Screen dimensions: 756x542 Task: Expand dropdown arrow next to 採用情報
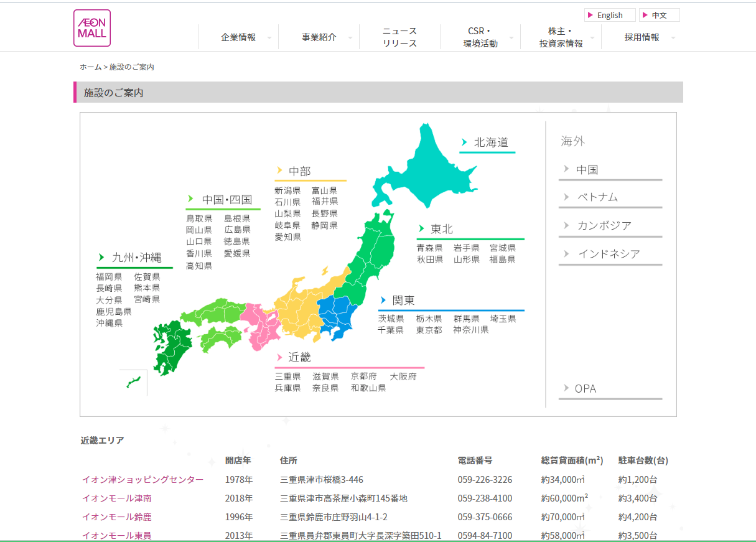point(673,38)
